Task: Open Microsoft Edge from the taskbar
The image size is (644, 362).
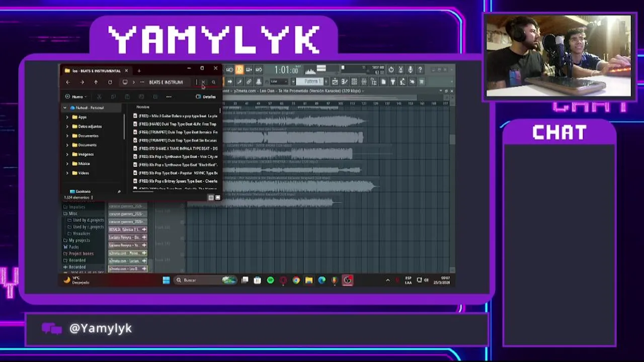Action: [x=321, y=280]
